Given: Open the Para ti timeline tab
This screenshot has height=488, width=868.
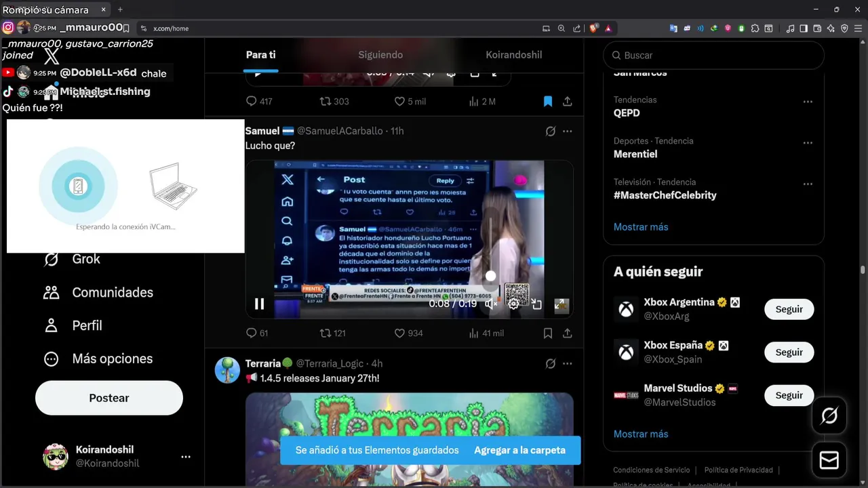Looking at the screenshot, I should coord(261,55).
